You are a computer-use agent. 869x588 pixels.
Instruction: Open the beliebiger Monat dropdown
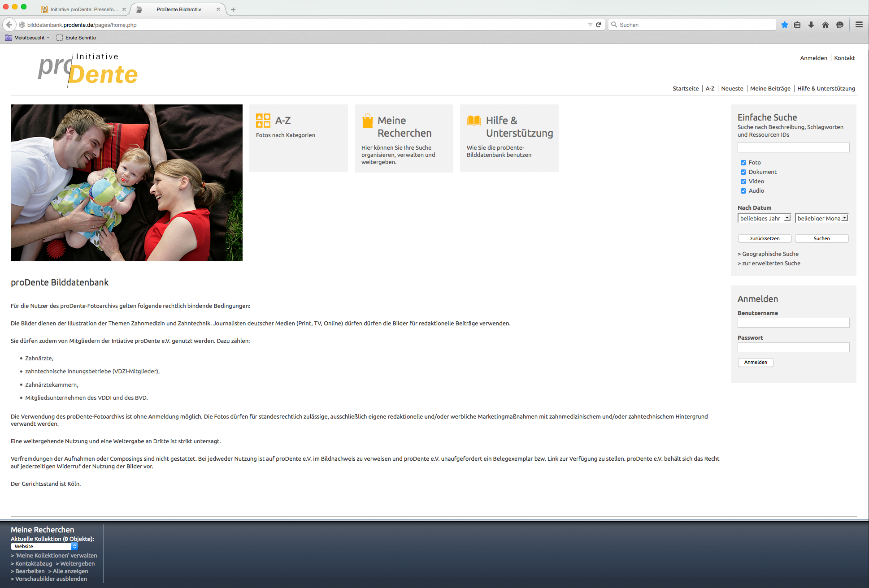coord(822,218)
